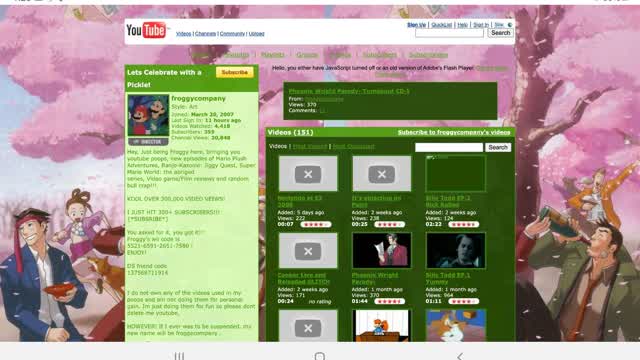This screenshot has width=640, height=360.
Task: Click the Search button in the videos panel
Action: tap(498, 147)
